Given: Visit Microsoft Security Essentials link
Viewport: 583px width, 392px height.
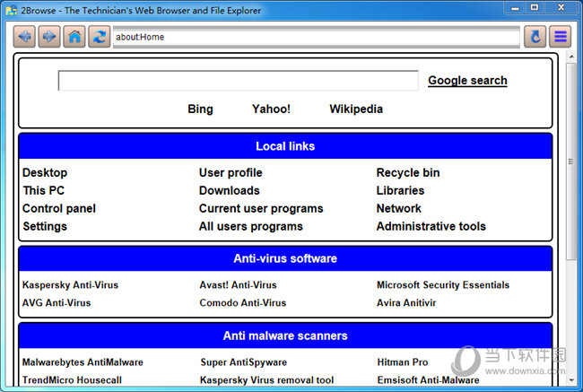Looking at the screenshot, I should click(443, 285).
